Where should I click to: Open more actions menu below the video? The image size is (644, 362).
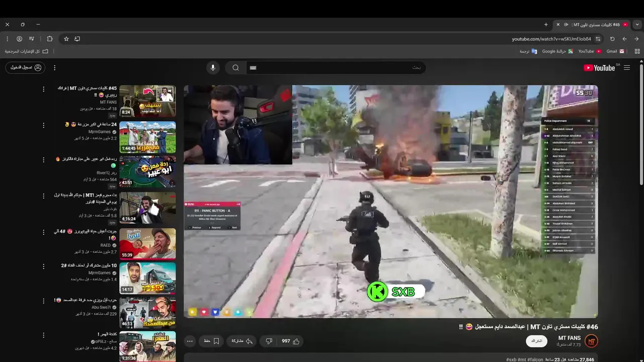(190, 341)
